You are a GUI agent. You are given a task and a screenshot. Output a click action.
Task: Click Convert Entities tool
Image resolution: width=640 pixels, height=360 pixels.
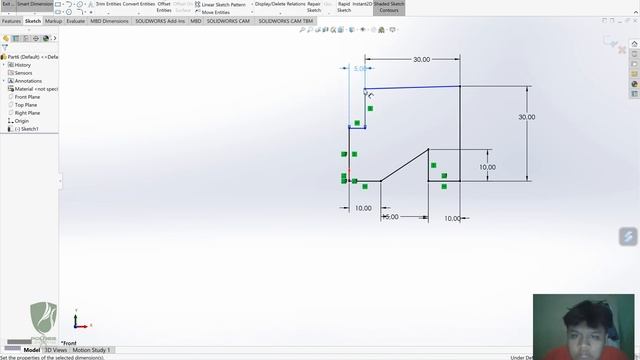(x=139, y=4)
